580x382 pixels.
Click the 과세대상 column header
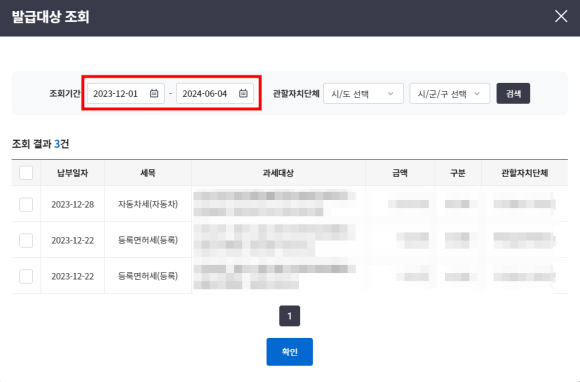[278, 173]
